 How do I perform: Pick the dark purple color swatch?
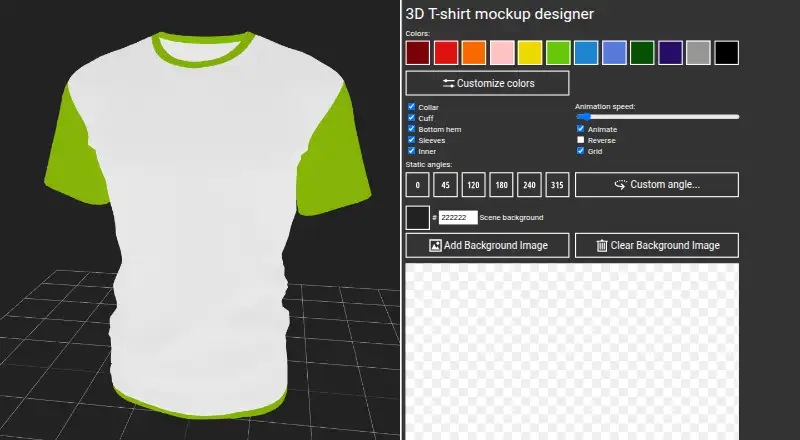point(670,53)
